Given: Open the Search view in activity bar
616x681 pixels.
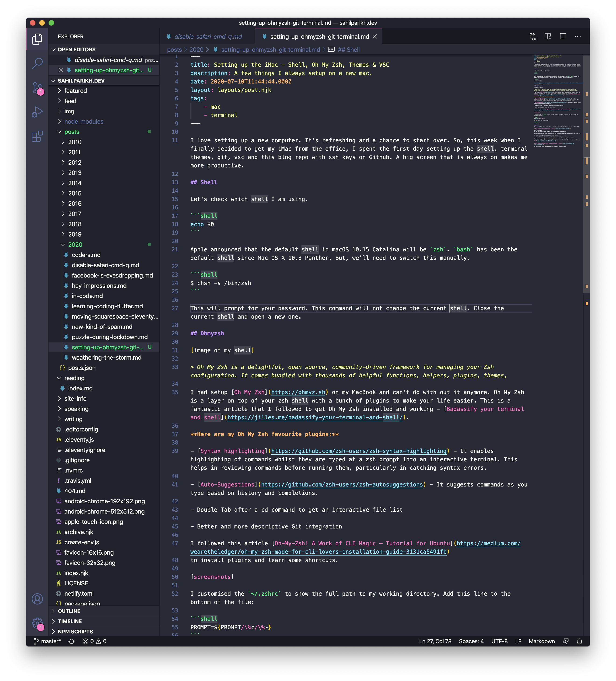Looking at the screenshot, I should pos(37,63).
